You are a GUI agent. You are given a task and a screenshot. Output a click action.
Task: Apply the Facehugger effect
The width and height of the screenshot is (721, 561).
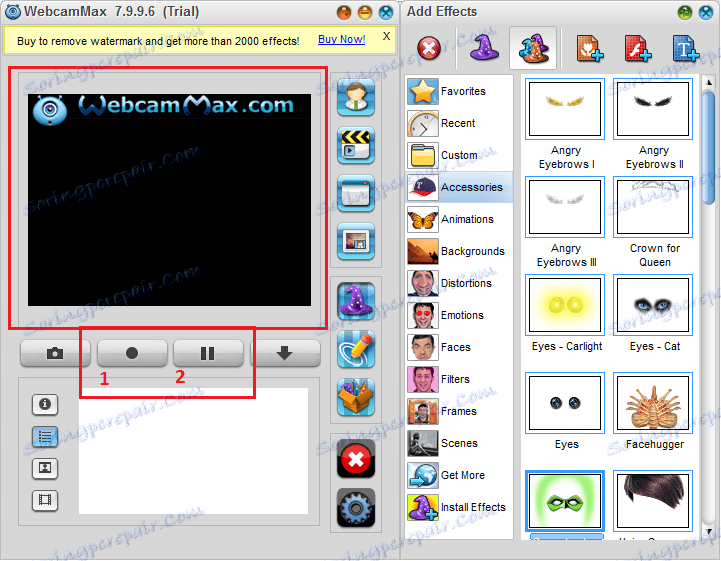653,403
